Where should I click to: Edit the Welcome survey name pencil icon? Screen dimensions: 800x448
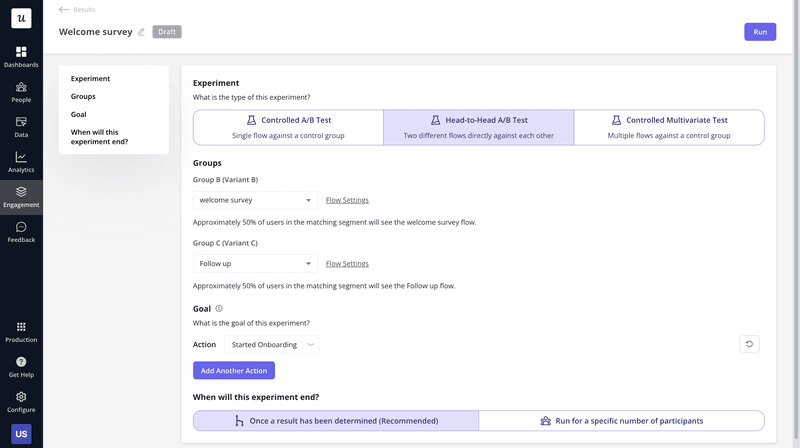(141, 32)
